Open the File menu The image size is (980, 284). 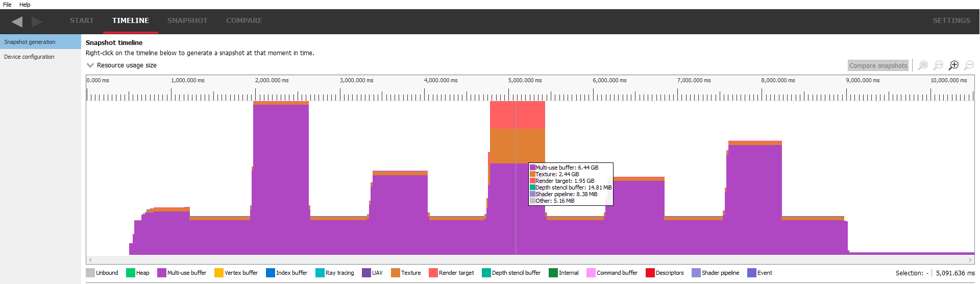(7, 5)
